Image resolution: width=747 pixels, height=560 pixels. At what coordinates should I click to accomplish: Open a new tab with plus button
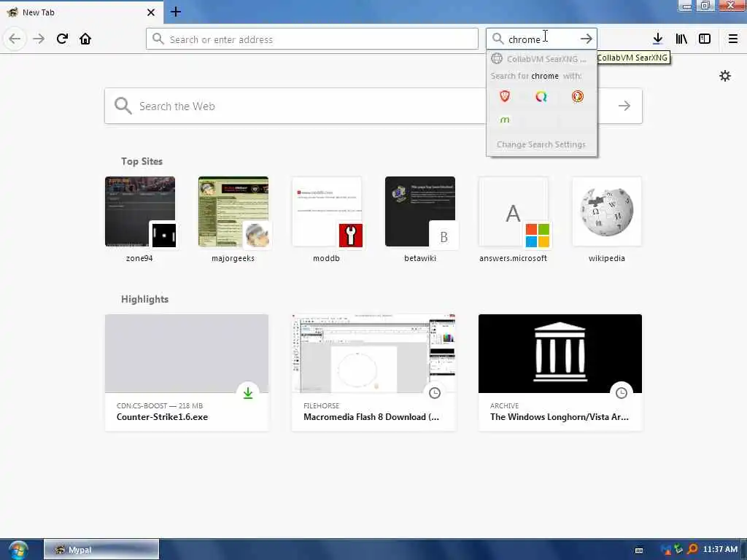click(176, 12)
